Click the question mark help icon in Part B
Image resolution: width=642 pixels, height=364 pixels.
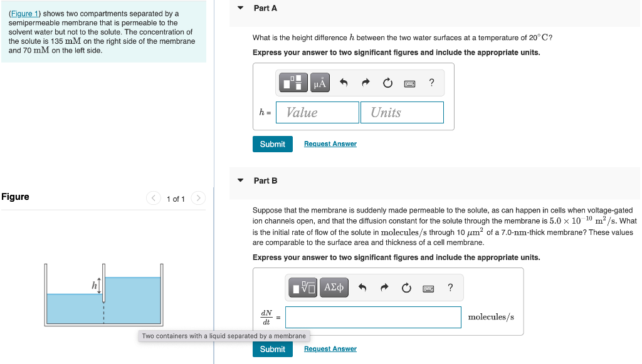[450, 287]
